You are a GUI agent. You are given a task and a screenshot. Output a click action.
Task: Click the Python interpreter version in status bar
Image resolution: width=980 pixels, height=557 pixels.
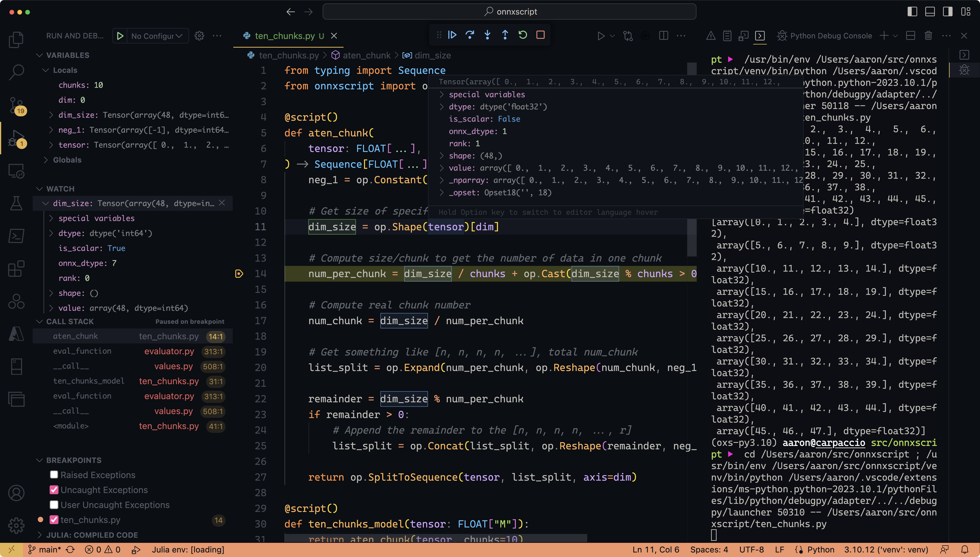coord(886,550)
